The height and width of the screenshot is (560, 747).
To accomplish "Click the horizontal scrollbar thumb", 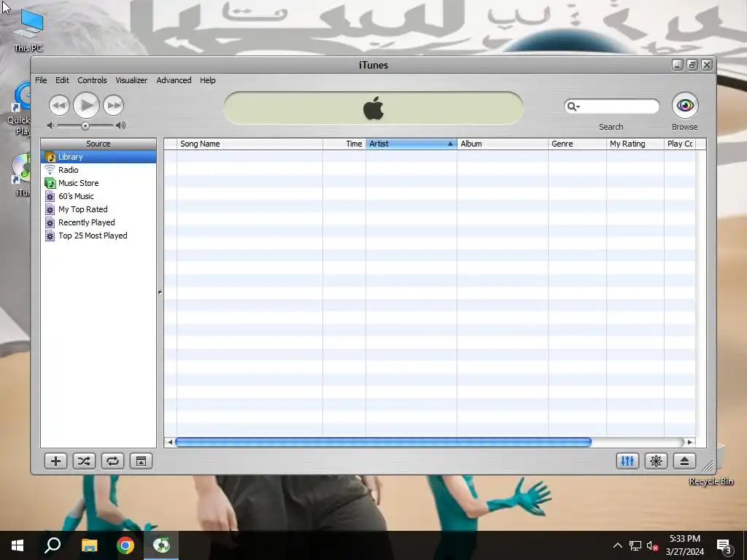I will click(x=383, y=443).
